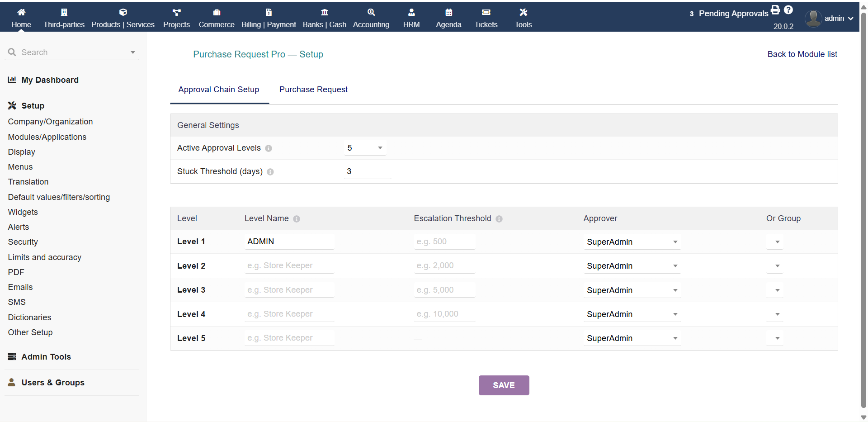
Task: Click the Stuck Threshold days field
Action: coord(367,171)
